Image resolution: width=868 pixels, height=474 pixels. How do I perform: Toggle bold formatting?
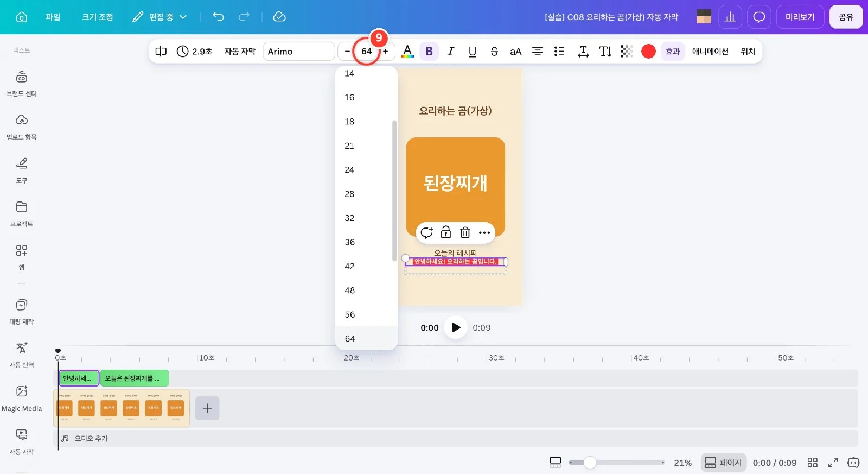coord(429,52)
